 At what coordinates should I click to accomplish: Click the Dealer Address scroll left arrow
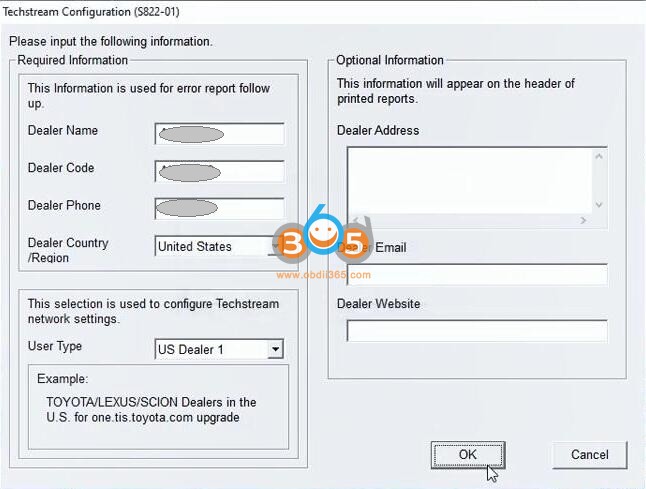(x=356, y=220)
